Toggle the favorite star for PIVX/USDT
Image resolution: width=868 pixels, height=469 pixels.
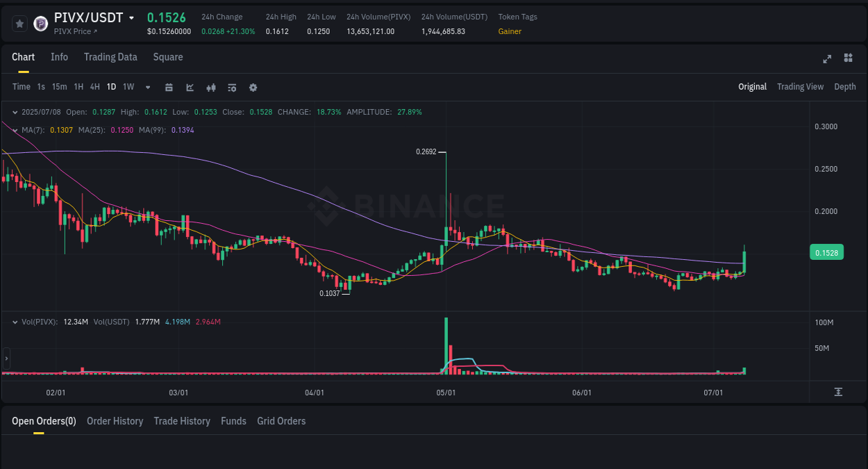click(x=19, y=23)
